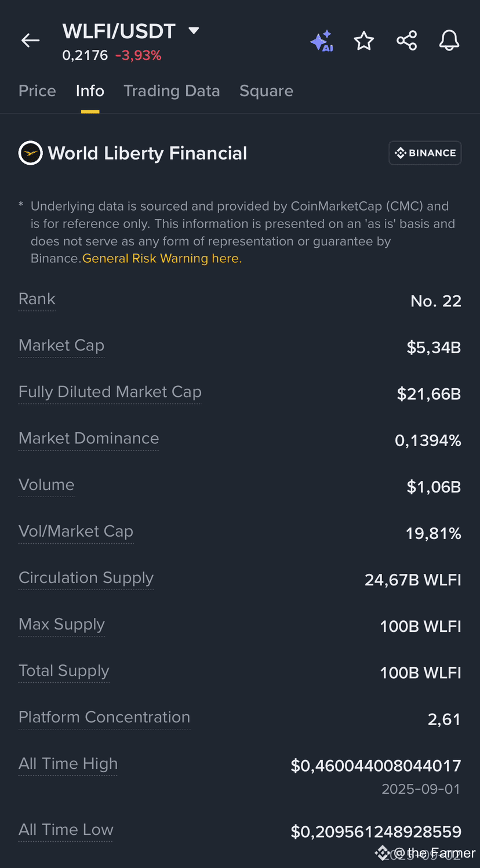Select the Info tab
Image resolution: width=480 pixels, height=868 pixels.
[x=90, y=91]
